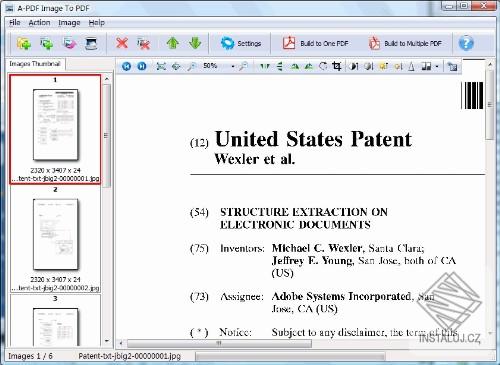Click the first yellow bulb brightness icon
The width and height of the screenshot is (500, 365).
[x=383, y=66]
